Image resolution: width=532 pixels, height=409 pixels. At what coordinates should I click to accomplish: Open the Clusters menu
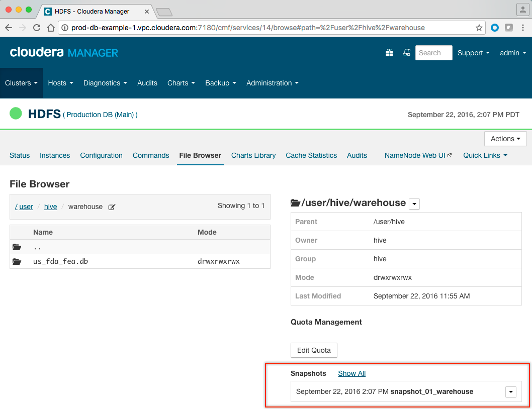(x=22, y=83)
